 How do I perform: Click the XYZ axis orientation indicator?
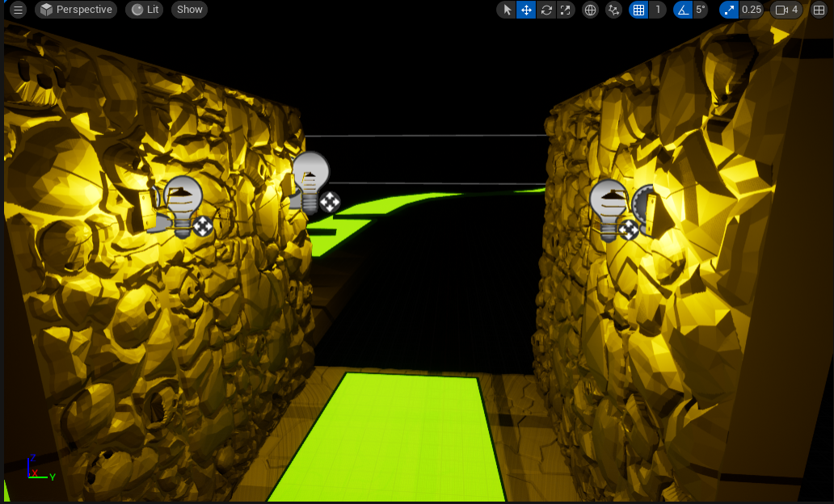click(40, 468)
